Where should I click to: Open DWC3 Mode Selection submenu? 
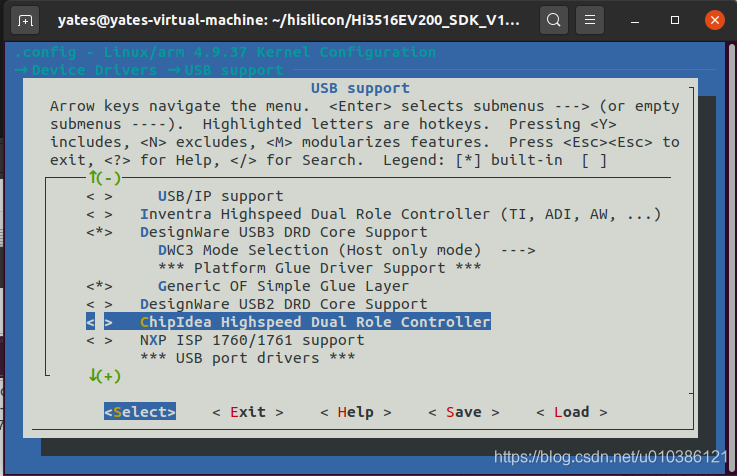[x=347, y=250]
